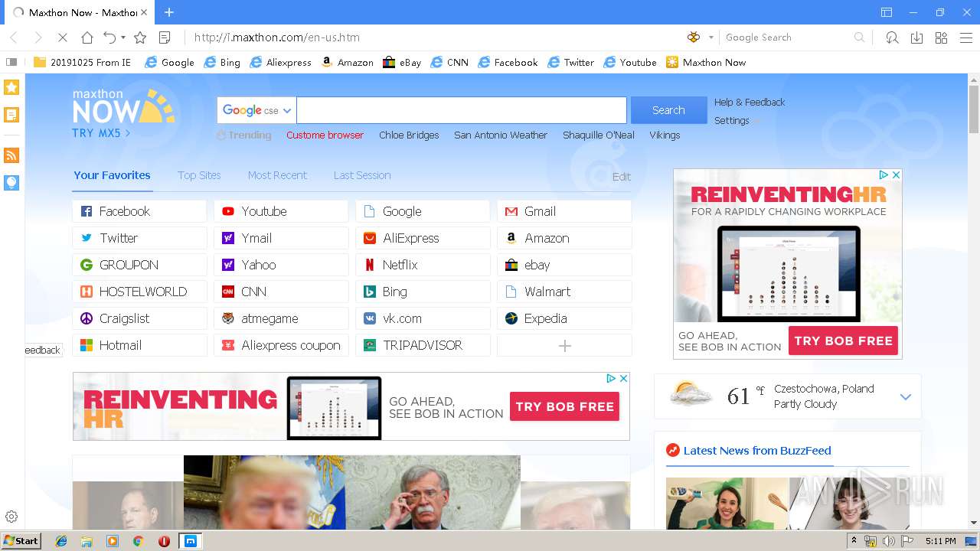Open reader mode icon in toolbar

[x=165, y=37]
